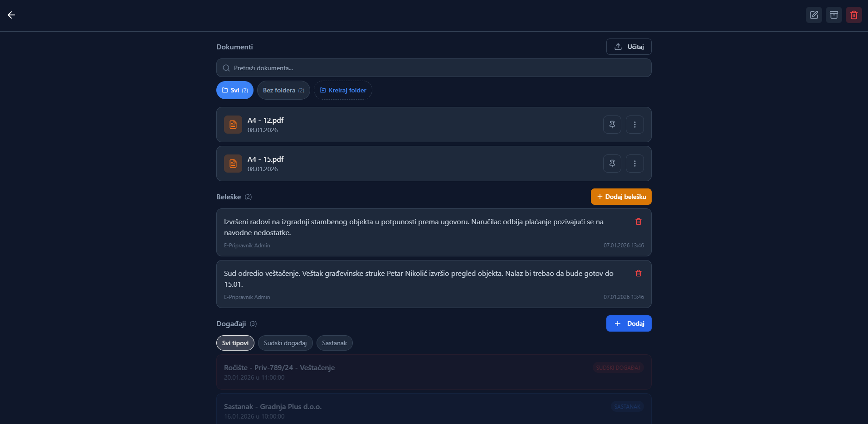
Task: Click Kreiraj folder button
Action: coord(343,90)
